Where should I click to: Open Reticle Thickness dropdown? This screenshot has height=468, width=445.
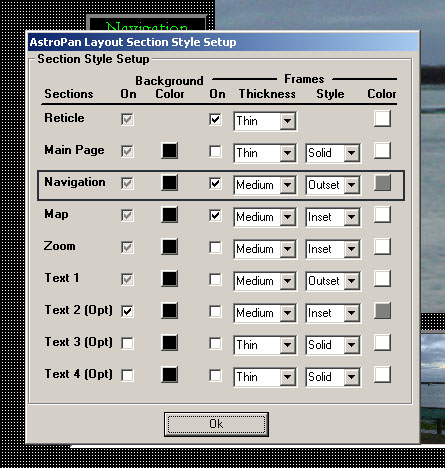[x=265, y=121]
